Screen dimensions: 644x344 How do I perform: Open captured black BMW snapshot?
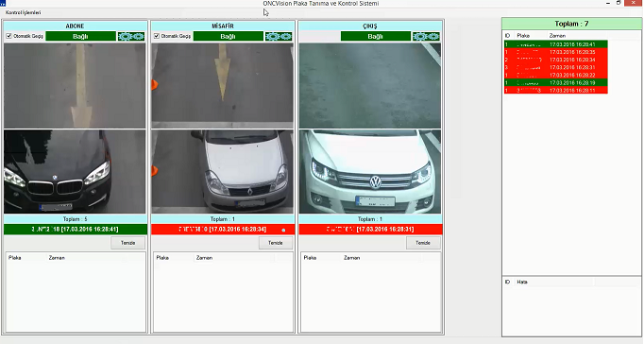tap(75, 171)
